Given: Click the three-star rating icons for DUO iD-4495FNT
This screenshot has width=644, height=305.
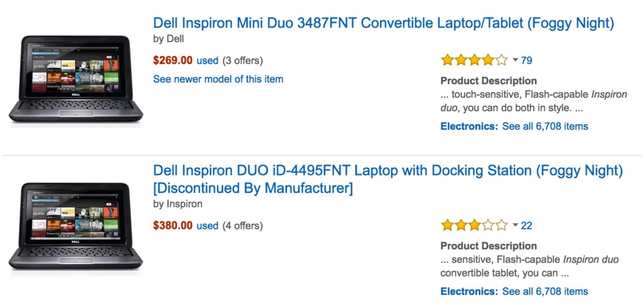Looking at the screenshot, I should [x=474, y=225].
